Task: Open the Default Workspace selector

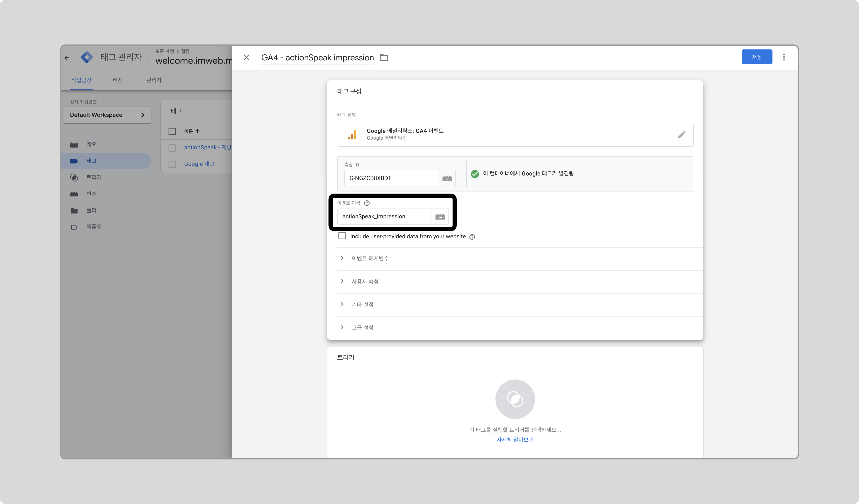Action: pyautogui.click(x=107, y=115)
